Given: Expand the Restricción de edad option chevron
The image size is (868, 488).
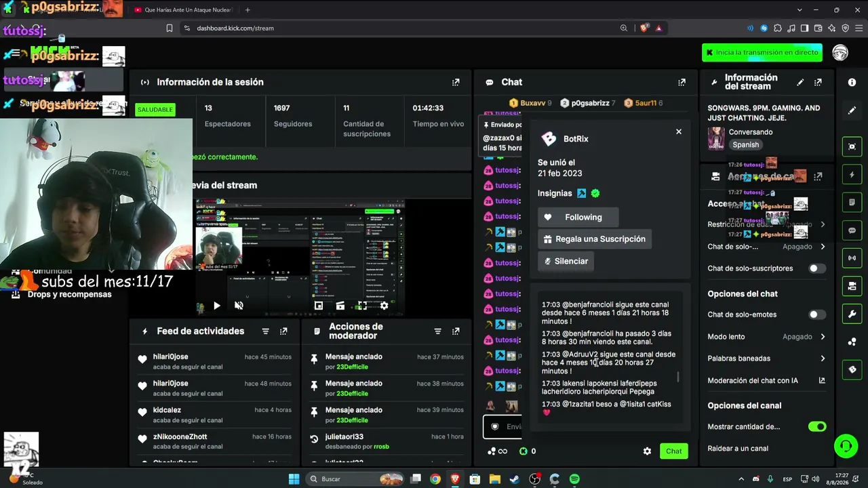Looking at the screenshot, I should (823, 224).
